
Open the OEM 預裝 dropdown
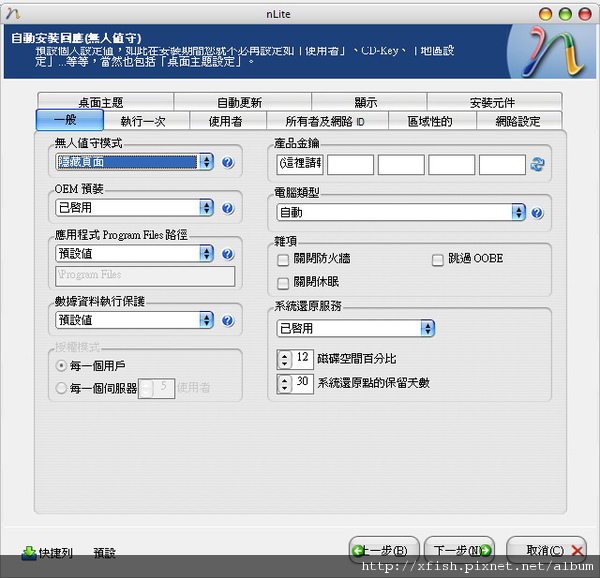[x=134, y=208]
